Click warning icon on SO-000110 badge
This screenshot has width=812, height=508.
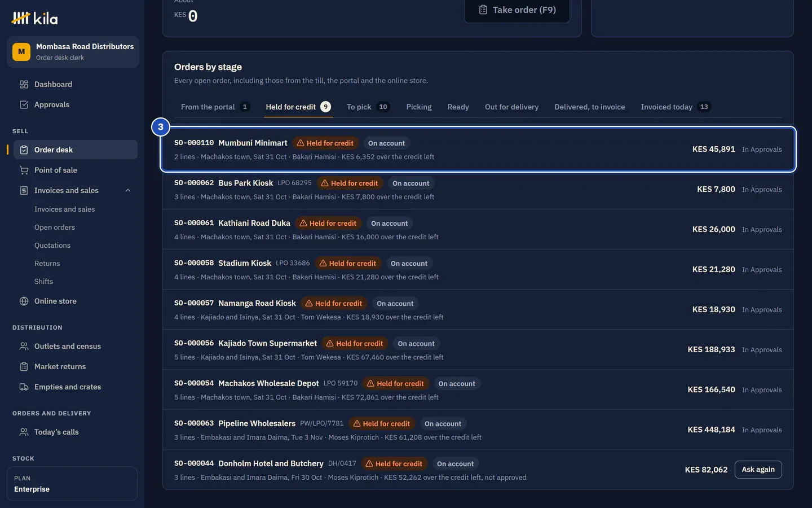301,143
